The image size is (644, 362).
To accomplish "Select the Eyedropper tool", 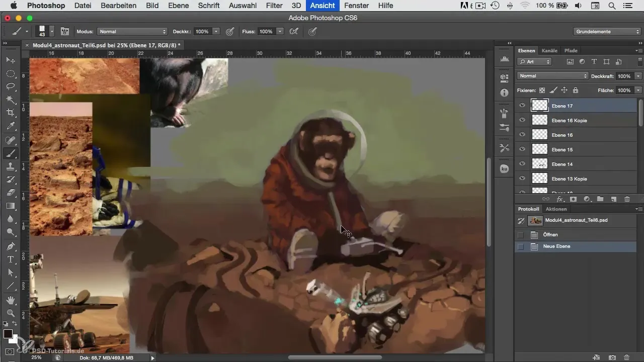I will click(11, 126).
